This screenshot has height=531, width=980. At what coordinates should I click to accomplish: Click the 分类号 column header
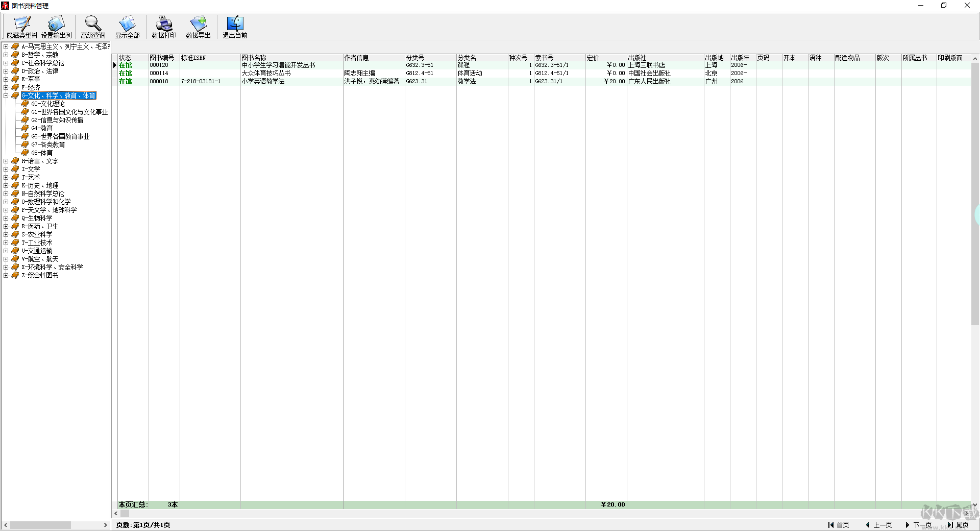(431, 58)
